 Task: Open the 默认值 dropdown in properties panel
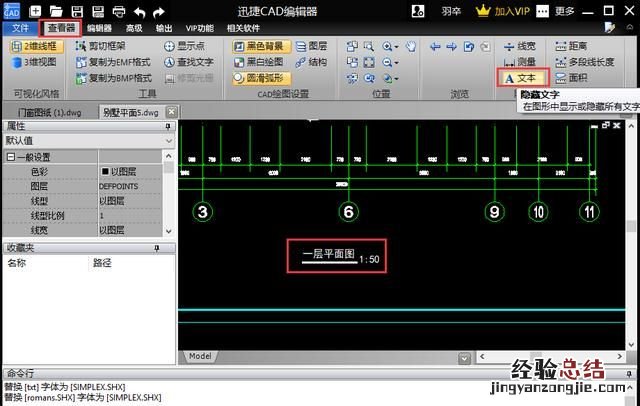(x=88, y=141)
